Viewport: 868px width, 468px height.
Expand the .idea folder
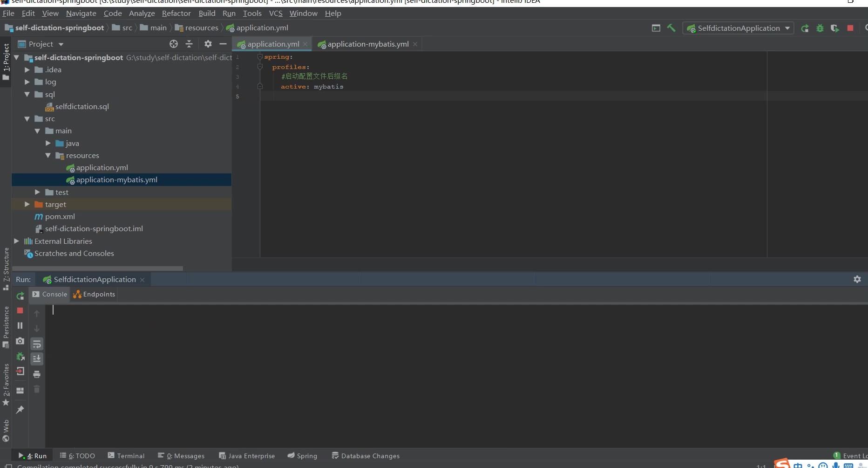[x=27, y=69]
